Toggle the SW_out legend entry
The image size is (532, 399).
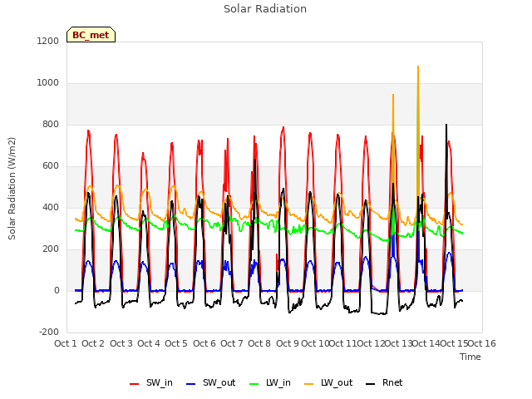point(210,383)
